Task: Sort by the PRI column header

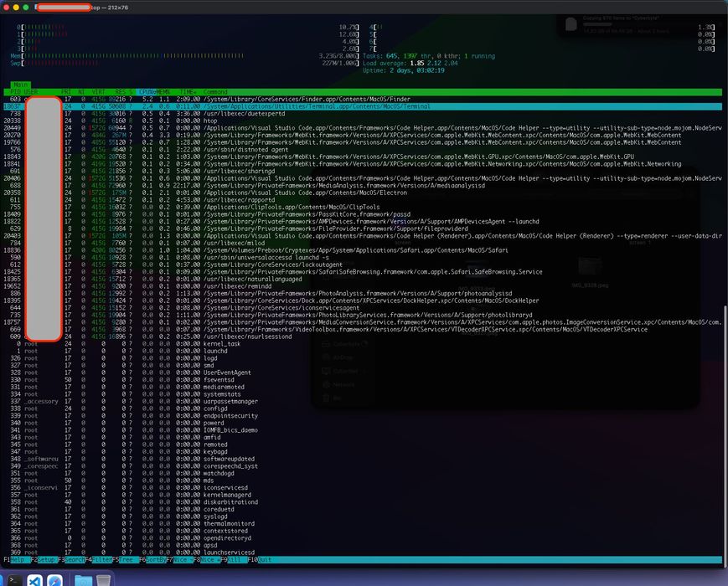Action: pyautogui.click(x=66, y=92)
